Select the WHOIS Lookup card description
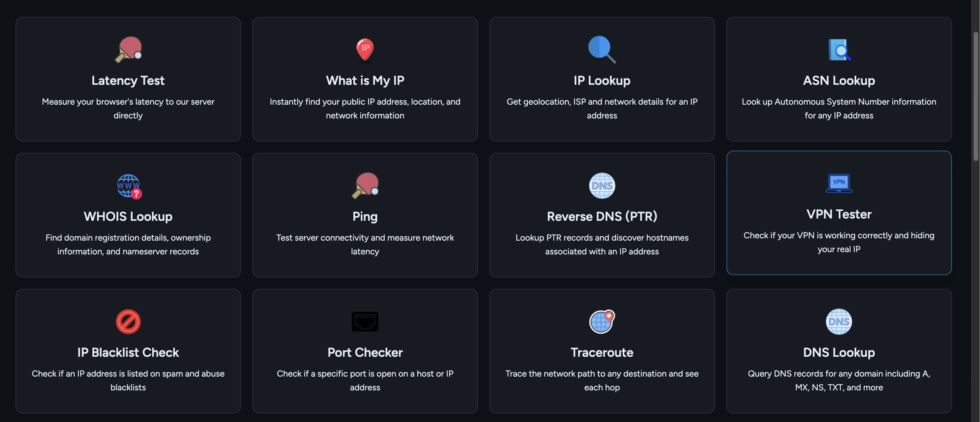The height and width of the screenshot is (422, 980). (x=128, y=244)
